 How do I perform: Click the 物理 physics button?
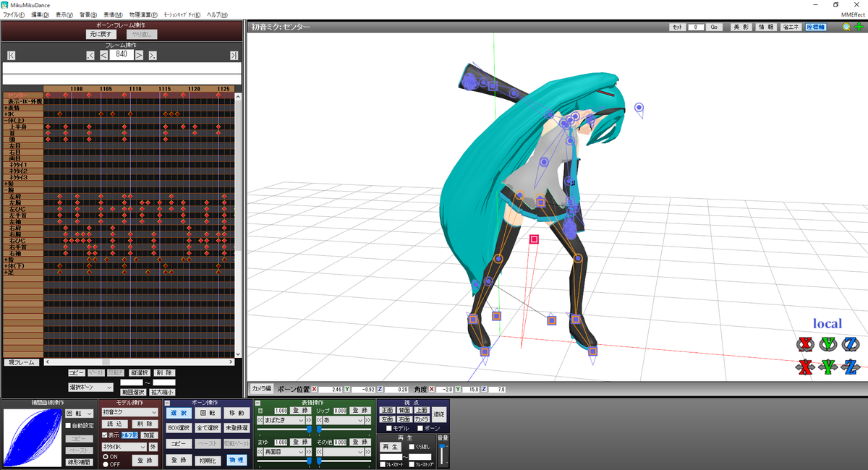pyautogui.click(x=237, y=460)
